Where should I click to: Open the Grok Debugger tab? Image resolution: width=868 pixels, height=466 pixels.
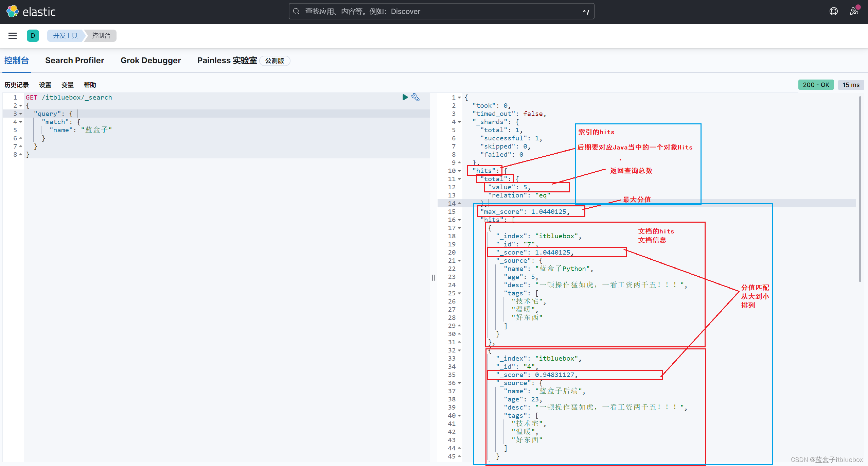coord(150,61)
